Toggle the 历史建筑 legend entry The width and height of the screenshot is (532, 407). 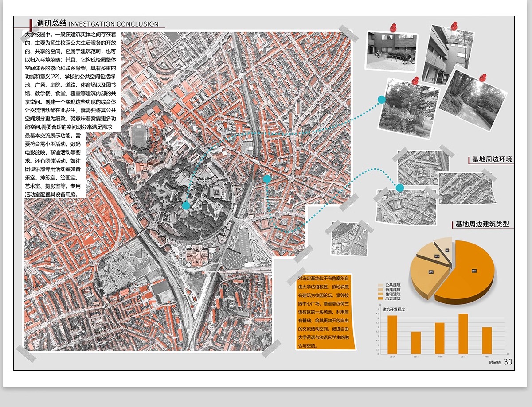[393, 298]
